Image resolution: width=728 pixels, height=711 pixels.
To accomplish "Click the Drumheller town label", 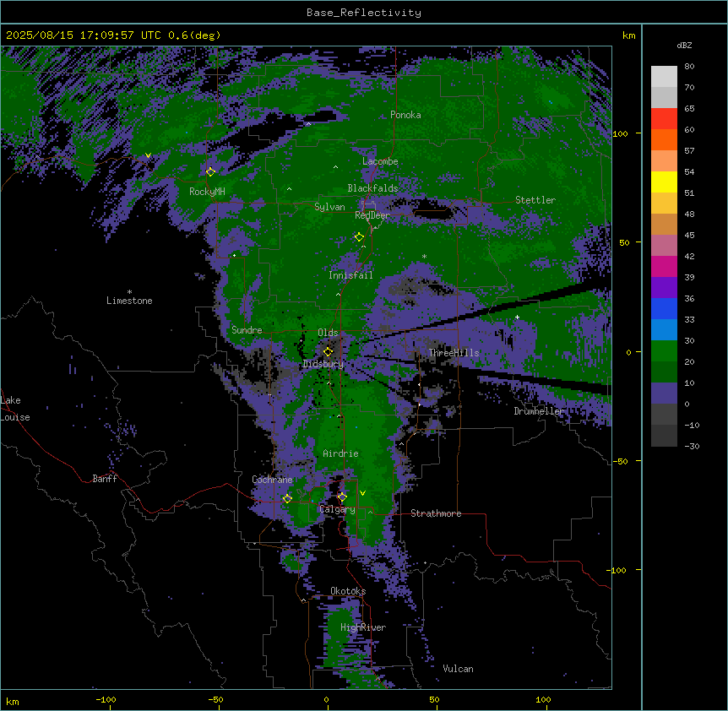I will pos(539,411).
